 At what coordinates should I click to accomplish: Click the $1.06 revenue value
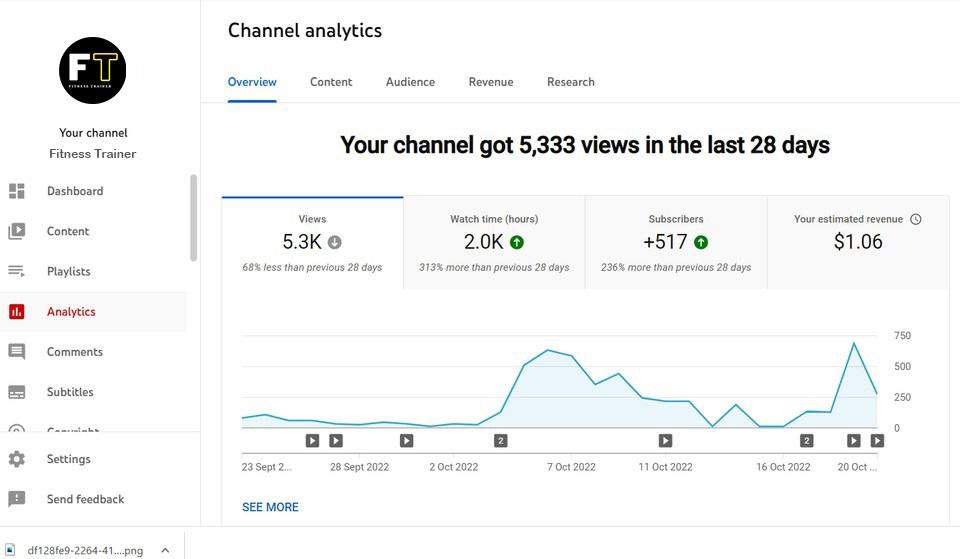pyautogui.click(x=858, y=242)
